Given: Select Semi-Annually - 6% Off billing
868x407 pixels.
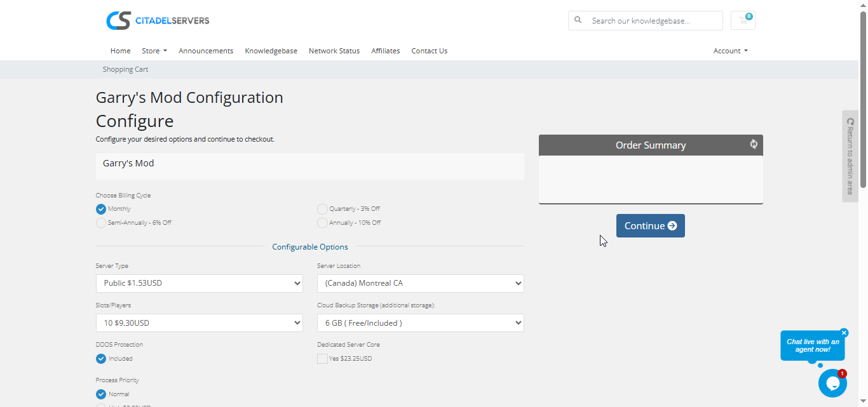Looking at the screenshot, I should pos(101,223).
